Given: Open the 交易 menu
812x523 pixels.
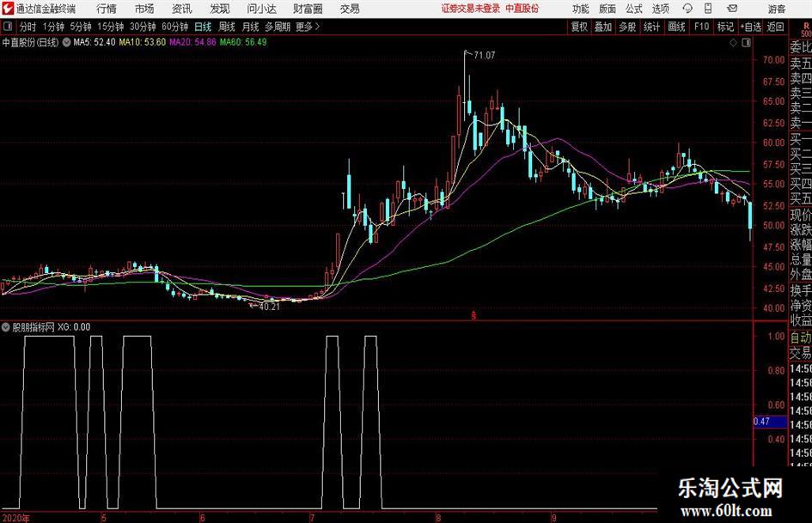Looking at the screenshot, I should tap(350, 9).
